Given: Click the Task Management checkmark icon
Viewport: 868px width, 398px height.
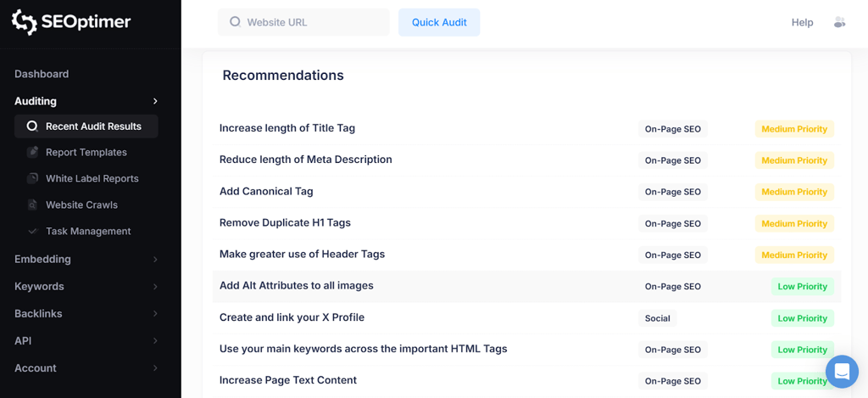Looking at the screenshot, I should 32,232.
